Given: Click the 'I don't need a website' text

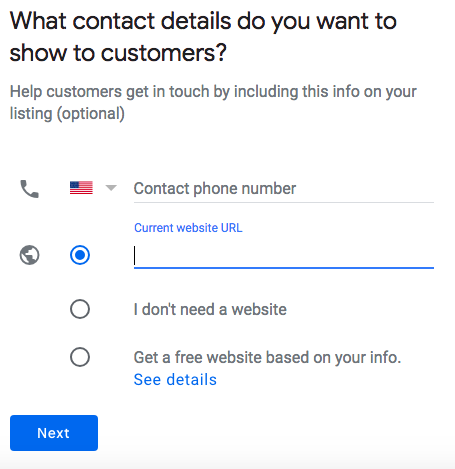Looking at the screenshot, I should pyautogui.click(x=210, y=309).
